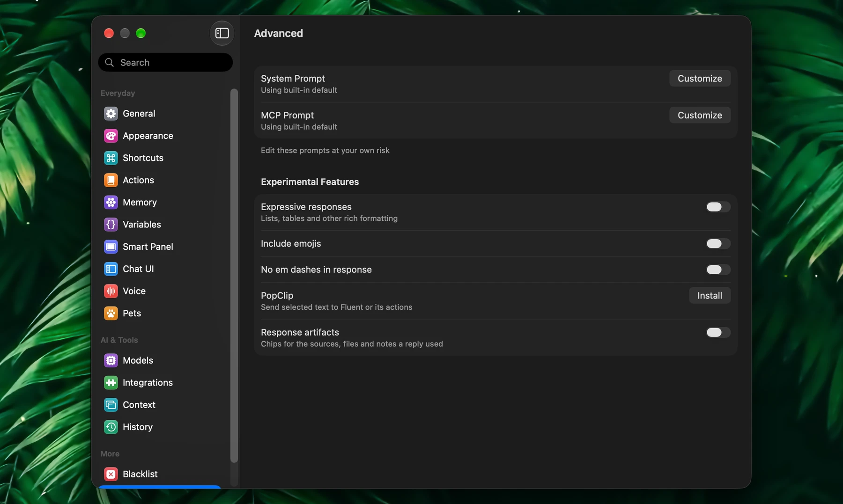Click the Shortcuts command-key icon
Viewport: 843px width, 504px height.
[111, 158]
